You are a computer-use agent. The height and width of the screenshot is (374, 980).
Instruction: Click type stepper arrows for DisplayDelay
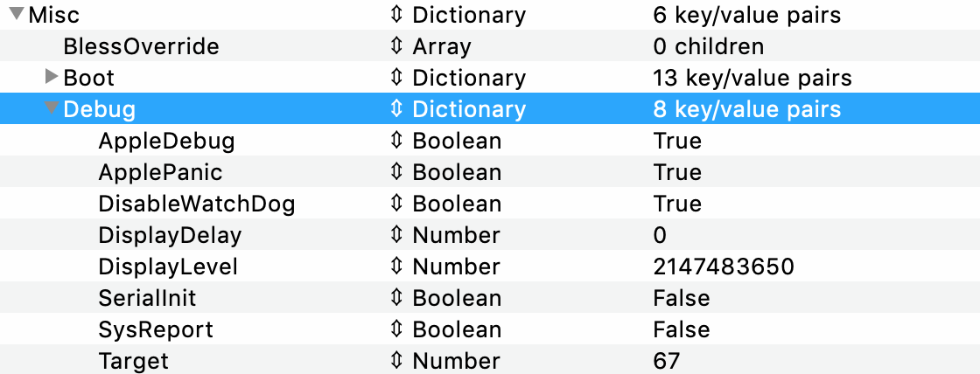coord(396,235)
